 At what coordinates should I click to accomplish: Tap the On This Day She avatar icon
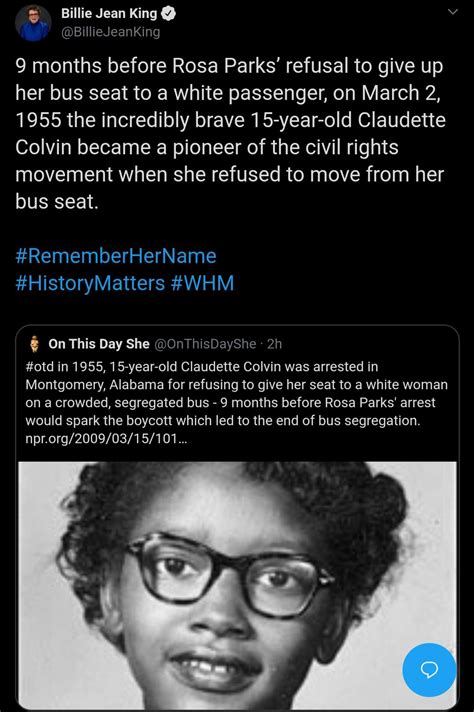(x=35, y=344)
